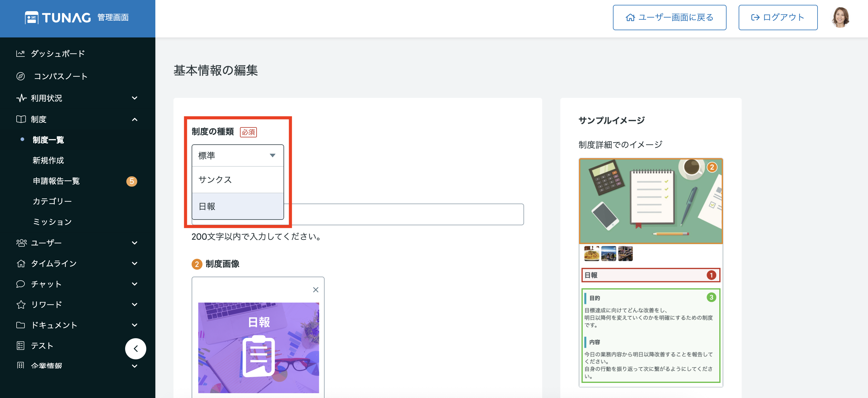This screenshot has width=868, height=398.
Task: Click ユーザー画面に戻る button
Action: coord(669,18)
